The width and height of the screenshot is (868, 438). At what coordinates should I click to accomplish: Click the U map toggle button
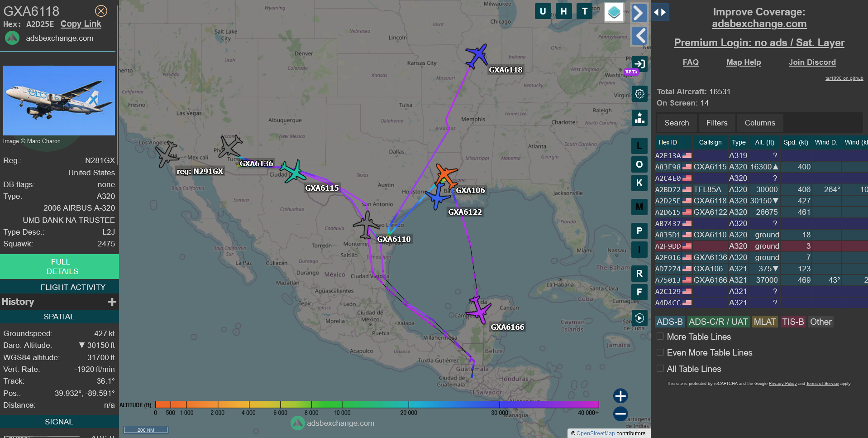(x=543, y=11)
